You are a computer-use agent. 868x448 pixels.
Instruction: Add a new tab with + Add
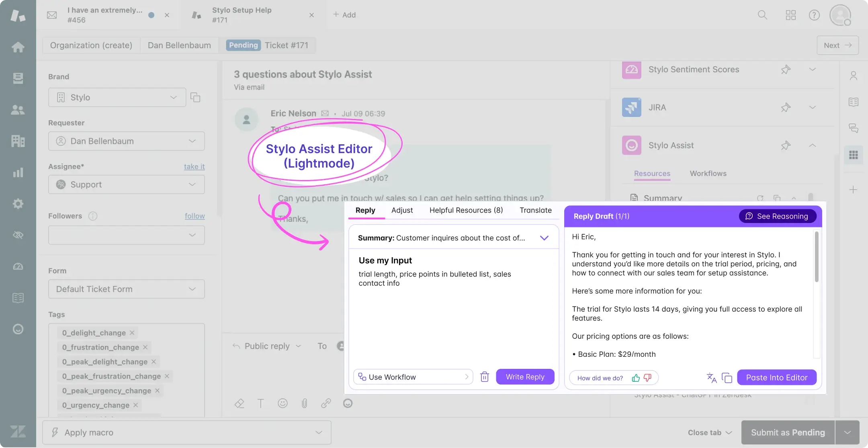(x=344, y=15)
